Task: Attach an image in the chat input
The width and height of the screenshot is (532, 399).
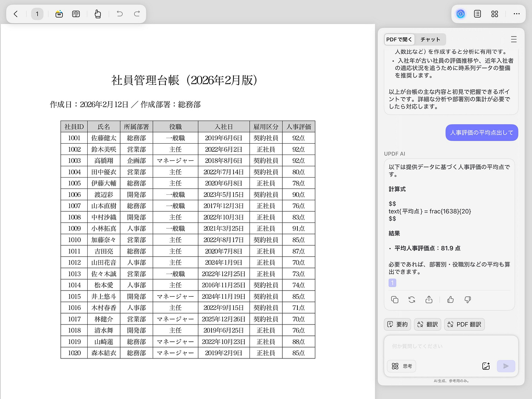Action: tap(486, 366)
